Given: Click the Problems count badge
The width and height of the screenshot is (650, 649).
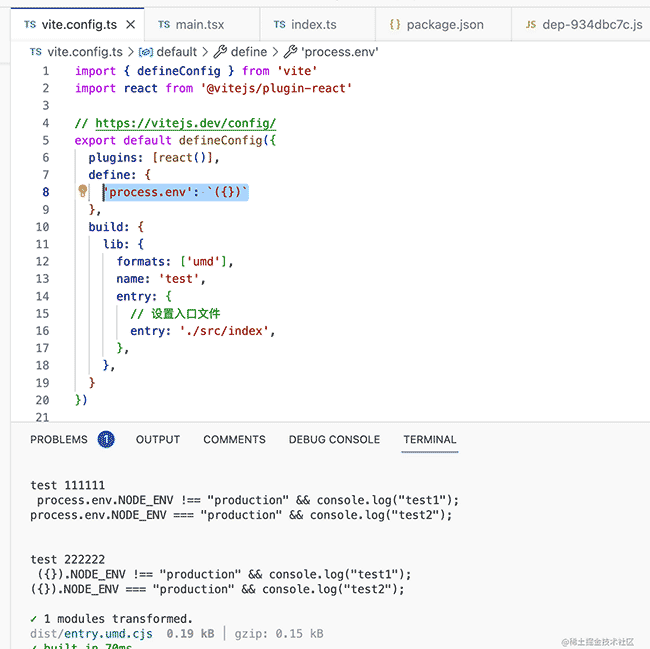Looking at the screenshot, I should click(106, 439).
